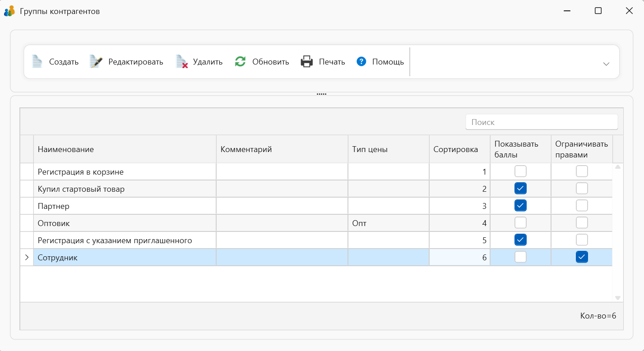644x351 pixels.
Task: Check Показывать баллы for Оптовик
Action: pyautogui.click(x=521, y=223)
